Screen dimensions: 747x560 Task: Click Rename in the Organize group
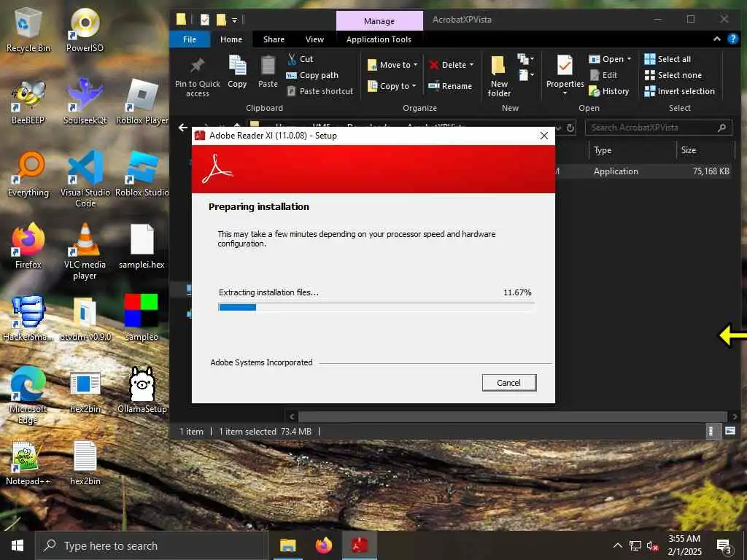click(450, 86)
